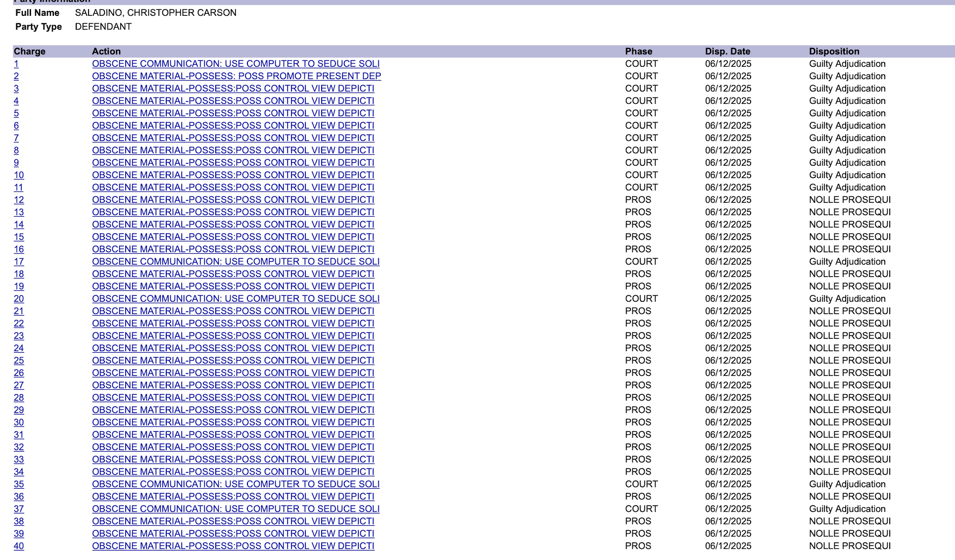Viewport: 955px width, 560px height.
Task: Click action link in charge 40 row
Action: coord(233,546)
